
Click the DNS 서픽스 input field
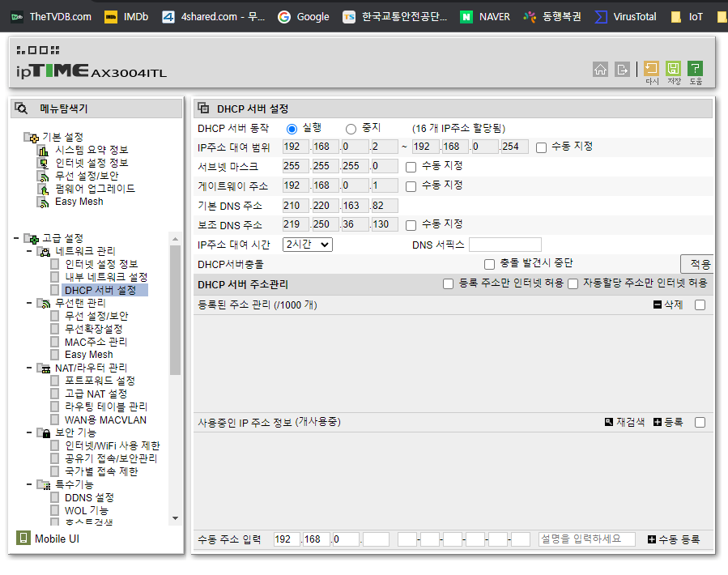(x=505, y=245)
